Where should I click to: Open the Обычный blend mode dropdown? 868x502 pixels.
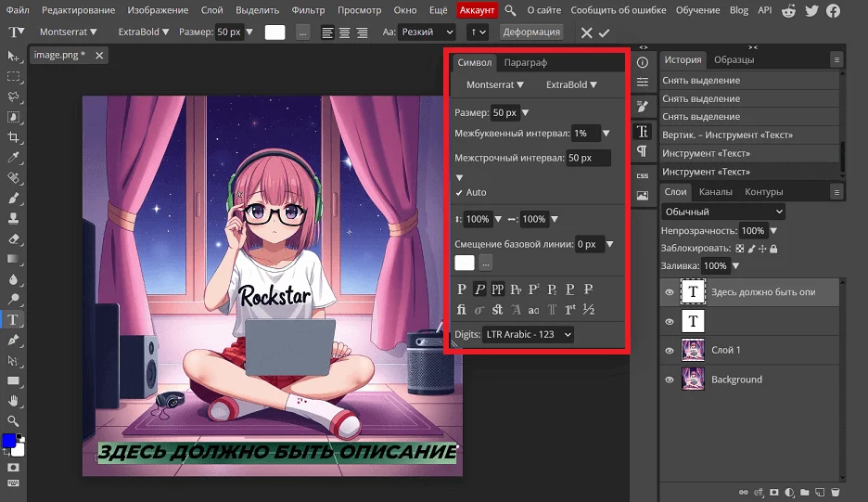pos(723,212)
